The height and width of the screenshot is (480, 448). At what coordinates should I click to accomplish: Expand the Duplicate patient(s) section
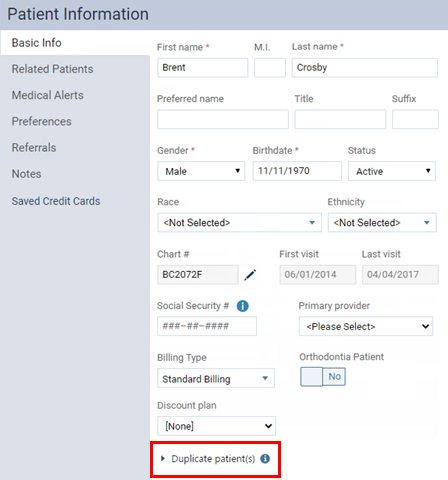click(x=208, y=459)
